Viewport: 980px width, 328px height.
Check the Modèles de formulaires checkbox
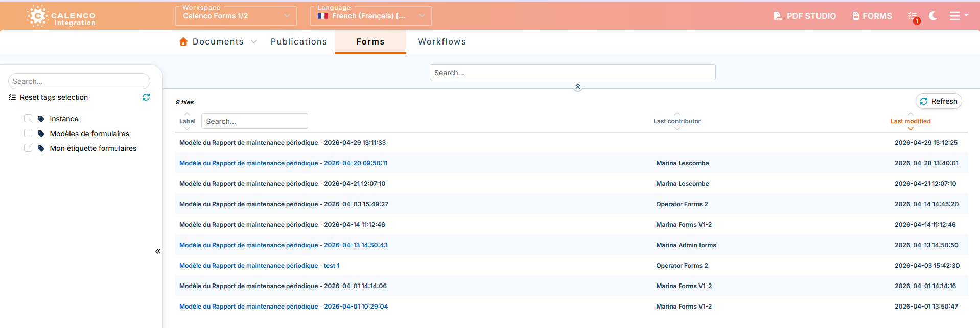click(x=28, y=133)
